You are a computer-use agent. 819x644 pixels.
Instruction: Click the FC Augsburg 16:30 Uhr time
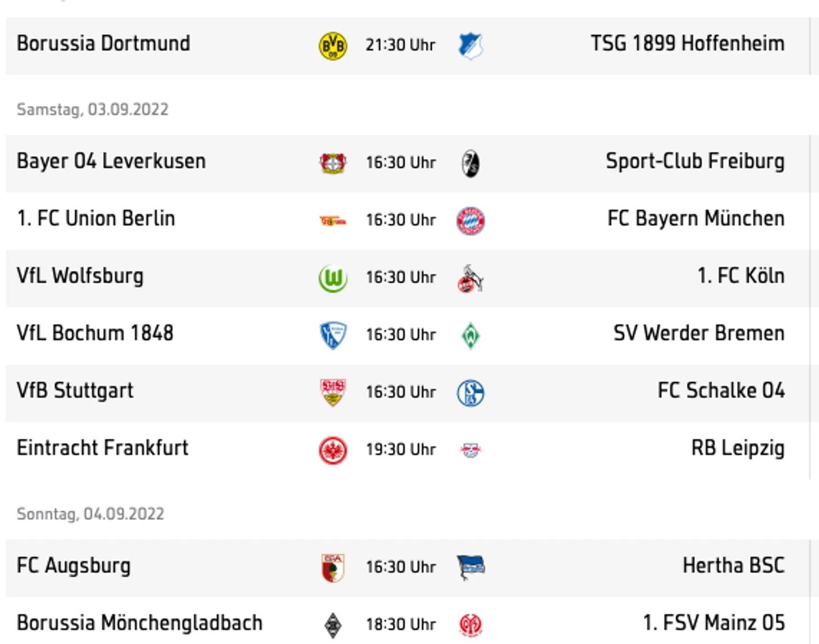click(401, 567)
